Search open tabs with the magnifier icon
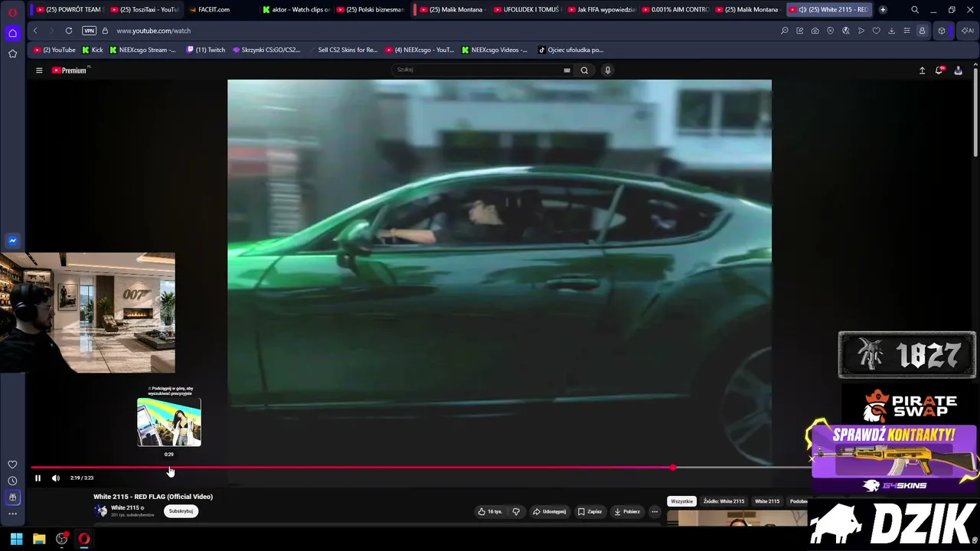The height and width of the screenshot is (551, 980). 915,10
